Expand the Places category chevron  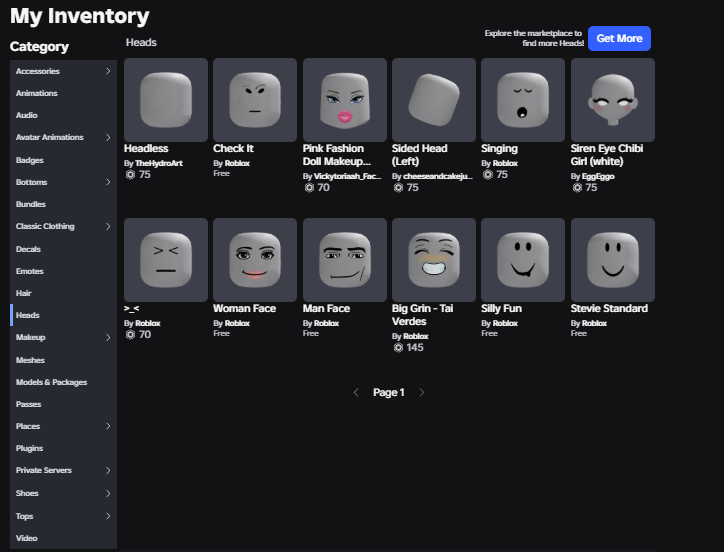click(108, 426)
